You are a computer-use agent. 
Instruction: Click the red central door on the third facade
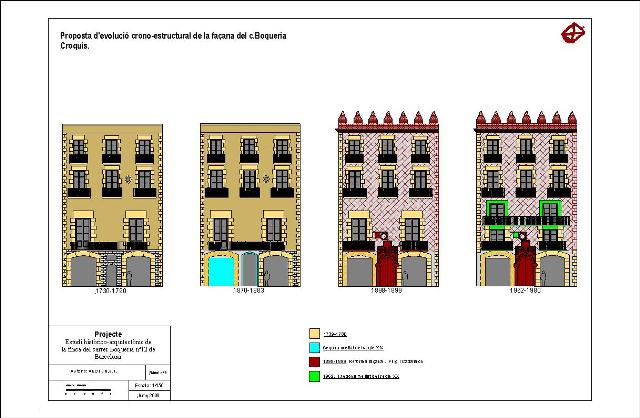click(386, 269)
